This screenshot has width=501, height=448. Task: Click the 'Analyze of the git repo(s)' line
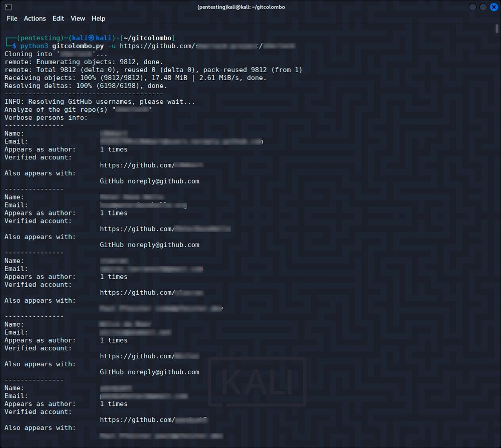(78, 110)
